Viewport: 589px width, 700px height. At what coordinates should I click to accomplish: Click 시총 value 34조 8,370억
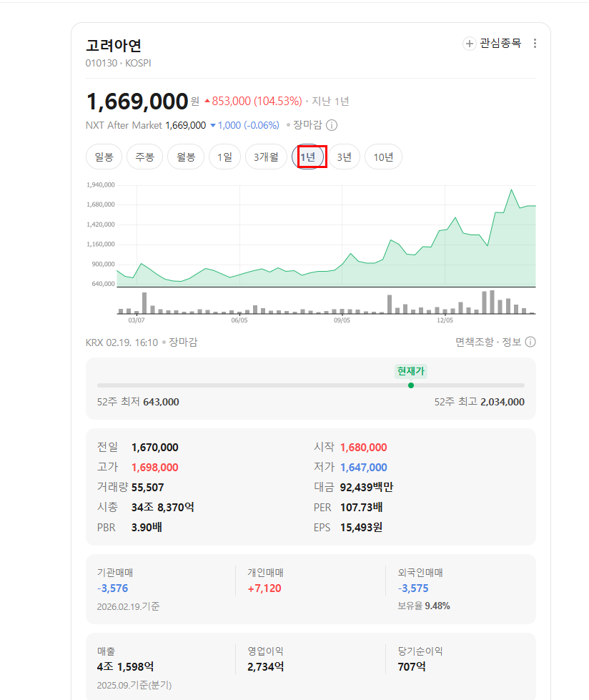[x=163, y=508]
